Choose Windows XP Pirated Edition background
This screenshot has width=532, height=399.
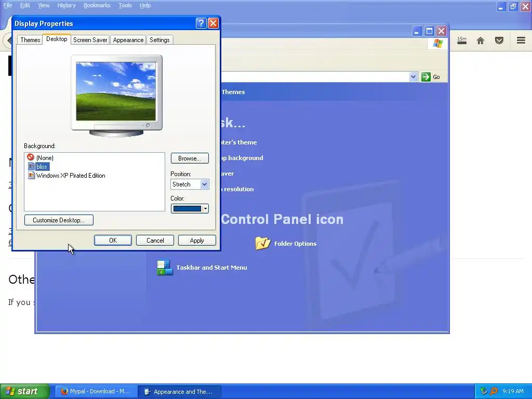71,176
